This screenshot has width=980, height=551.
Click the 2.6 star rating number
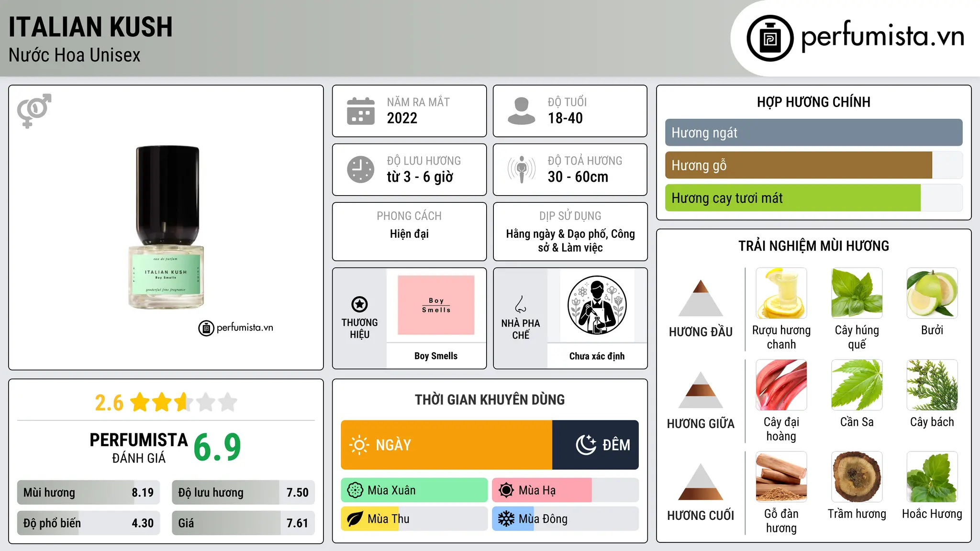pyautogui.click(x=109, y=403)
